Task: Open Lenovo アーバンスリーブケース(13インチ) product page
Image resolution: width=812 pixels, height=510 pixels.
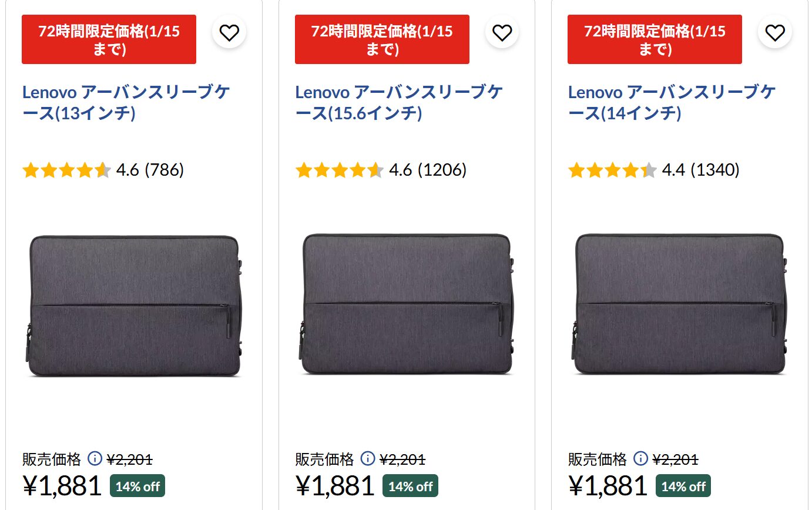Action: [127, 101]
